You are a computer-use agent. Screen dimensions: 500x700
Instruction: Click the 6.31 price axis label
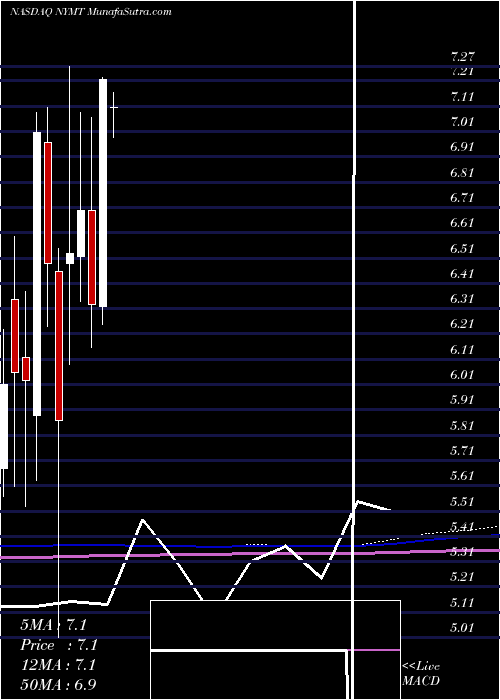462,299
